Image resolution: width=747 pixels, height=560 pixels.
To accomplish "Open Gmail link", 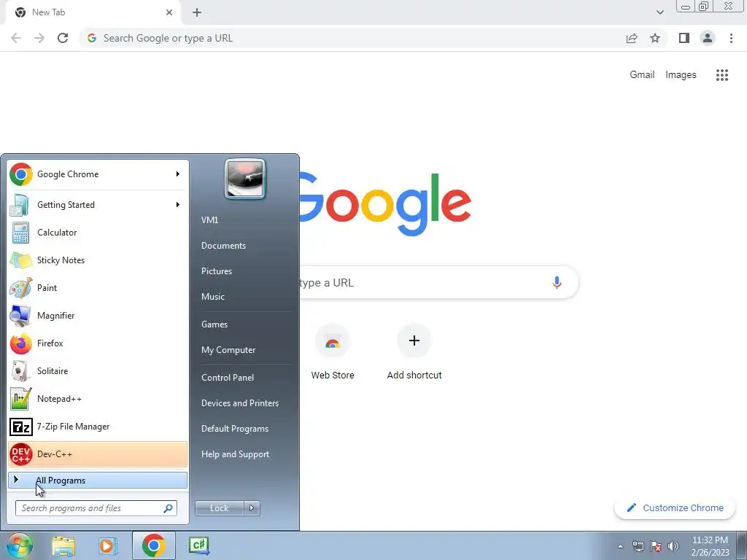I will point(642,75).
